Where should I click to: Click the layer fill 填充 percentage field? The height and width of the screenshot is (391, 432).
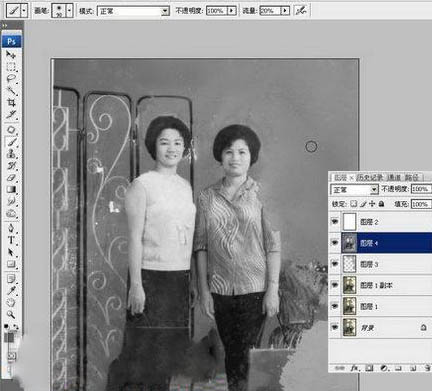pyautogui.click(x=421, y=204)
